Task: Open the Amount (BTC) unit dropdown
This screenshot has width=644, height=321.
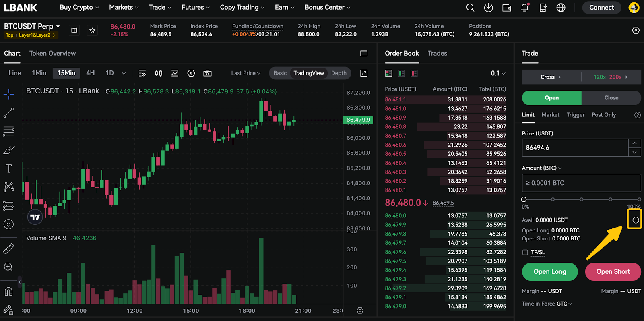Action: click(x=542, y=168)
